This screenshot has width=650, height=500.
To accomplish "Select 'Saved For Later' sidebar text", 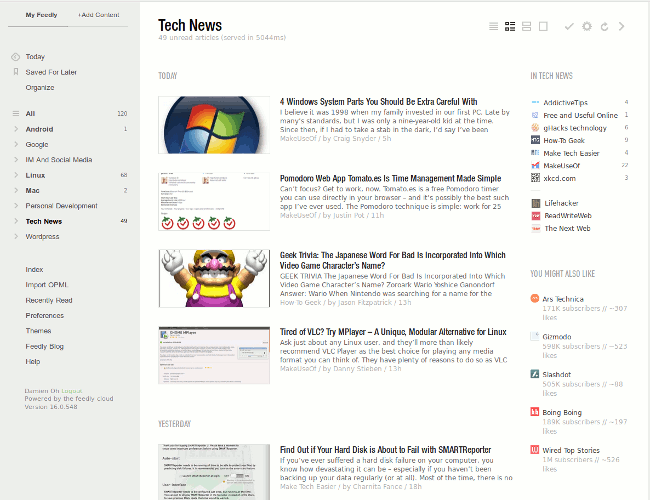I will coord(51,72).
